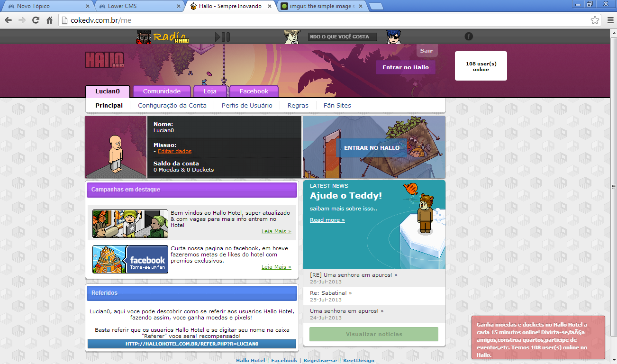Click the blue-haired avatar in radio bar
This screenshot has width=617, height=364.
393,36
